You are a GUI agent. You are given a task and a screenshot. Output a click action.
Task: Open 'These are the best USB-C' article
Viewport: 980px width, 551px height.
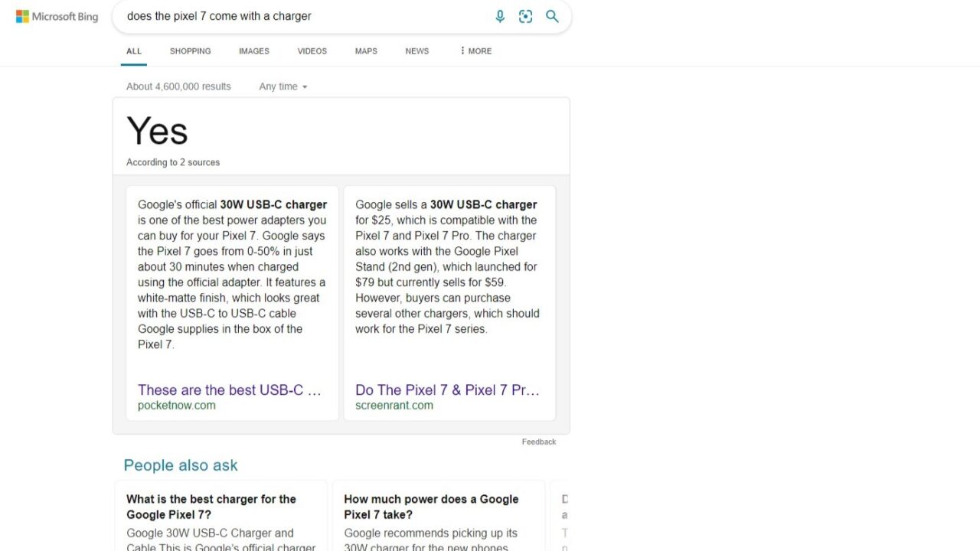[x=230, y=390]
